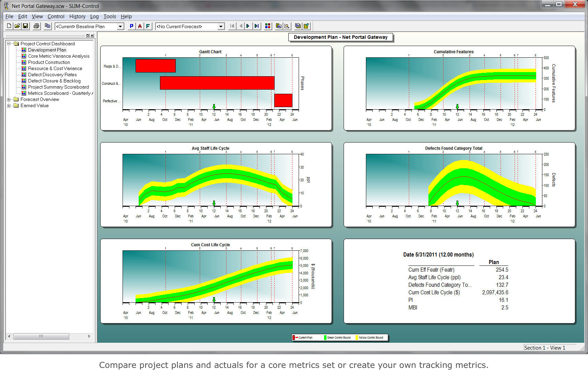The image size is (588, 374).
Task: Click the Green Control Bound legend swatch
Action: click(325, 337)
